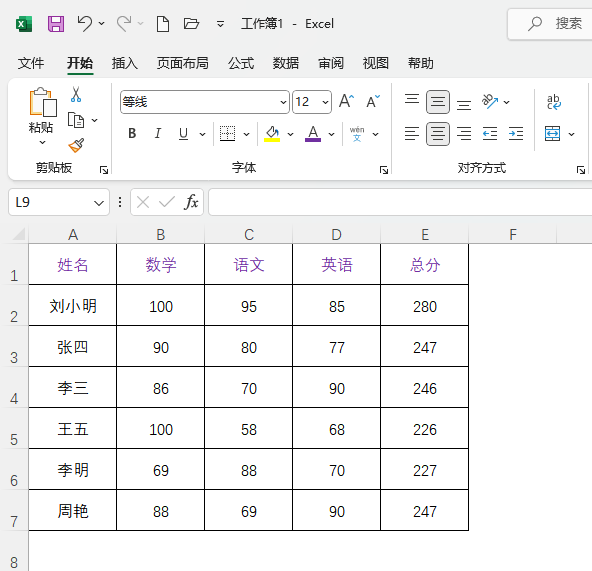
Task: Expand the font name dropdown
Action: pyautogui.click(x=283, y=102)
